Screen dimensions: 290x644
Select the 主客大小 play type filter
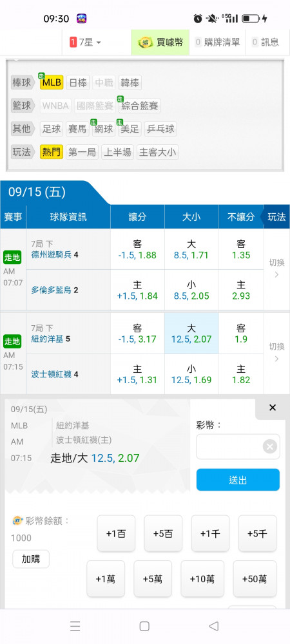pyautogui.click(x=158, y=153)
